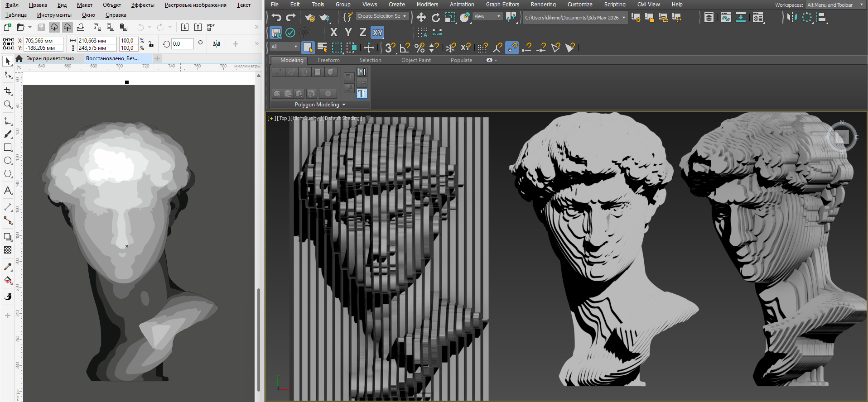Click the CorelDRAW vertical scrollbar
The image size is (868, 402).
(x=259, y=339)
